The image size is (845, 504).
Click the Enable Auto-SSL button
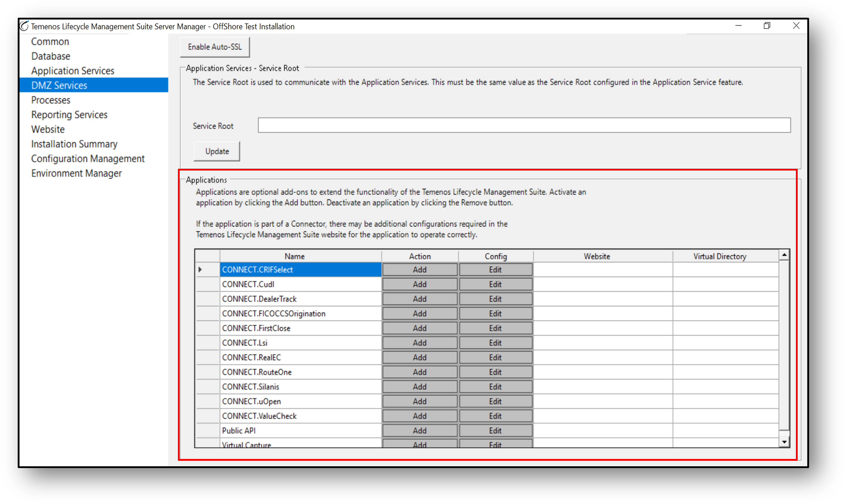coord(215,47)
